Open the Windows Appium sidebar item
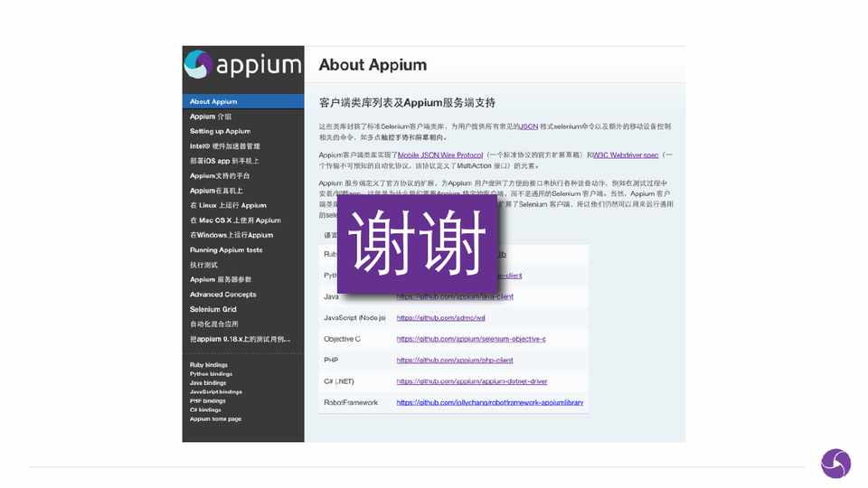This screenshot has width=868, height=488. [231, 235]
